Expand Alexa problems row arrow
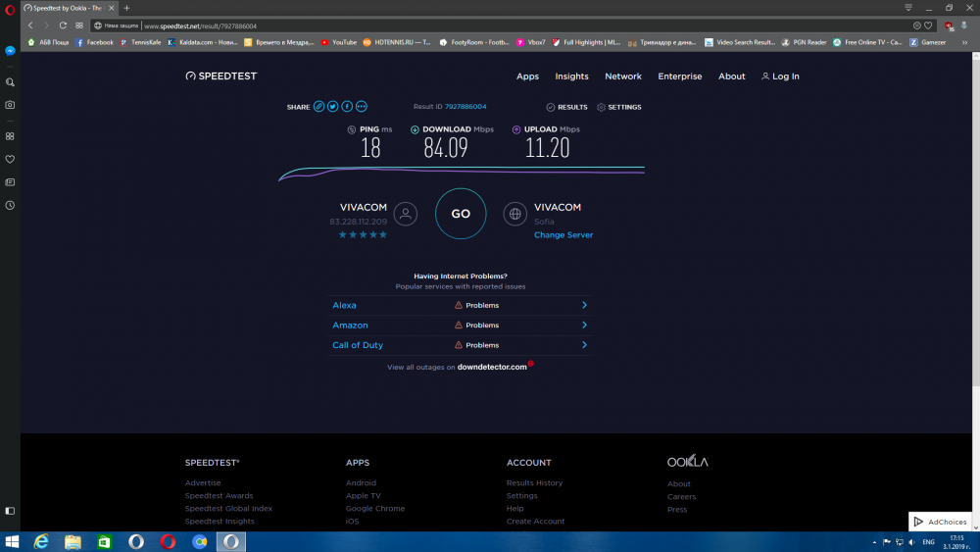Screen dimensions: 980x552 [584, 305]
